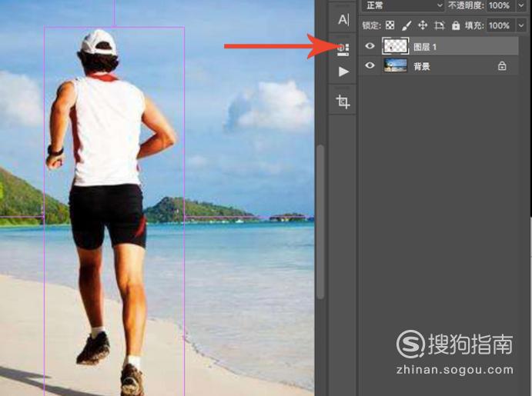Image resolution: width=532 pixels, height=396 pixels.
Task: Lock image pixels brush icon
Action: tap(407, 25)
